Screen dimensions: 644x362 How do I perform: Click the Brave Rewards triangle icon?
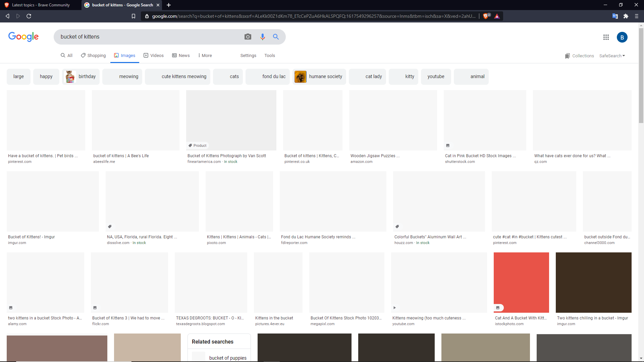497,16
